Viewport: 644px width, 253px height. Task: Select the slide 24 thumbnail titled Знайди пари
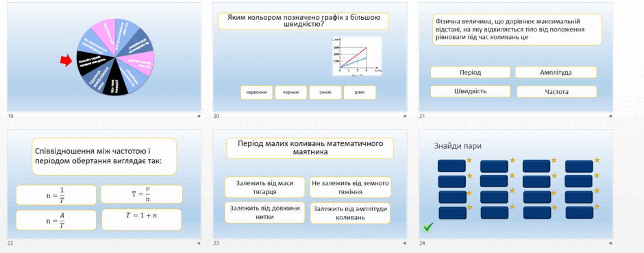516,184
